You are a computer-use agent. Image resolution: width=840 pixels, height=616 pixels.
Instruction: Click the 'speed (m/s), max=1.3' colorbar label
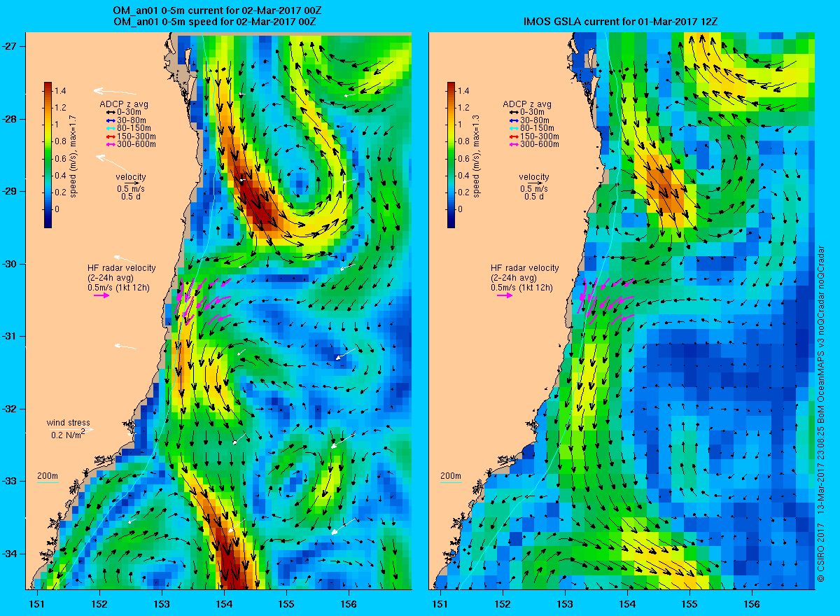tap(477, 155)
